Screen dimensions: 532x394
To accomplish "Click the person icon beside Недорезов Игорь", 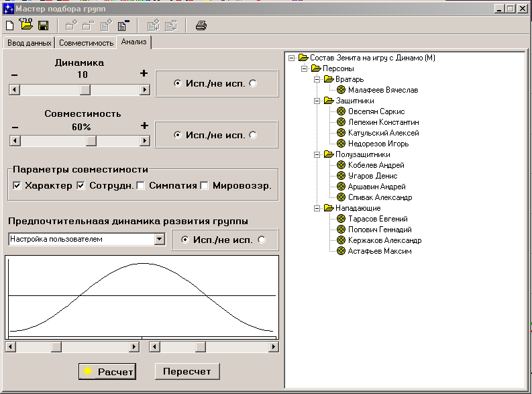I will pyautogui.click(x=341, y=144).
